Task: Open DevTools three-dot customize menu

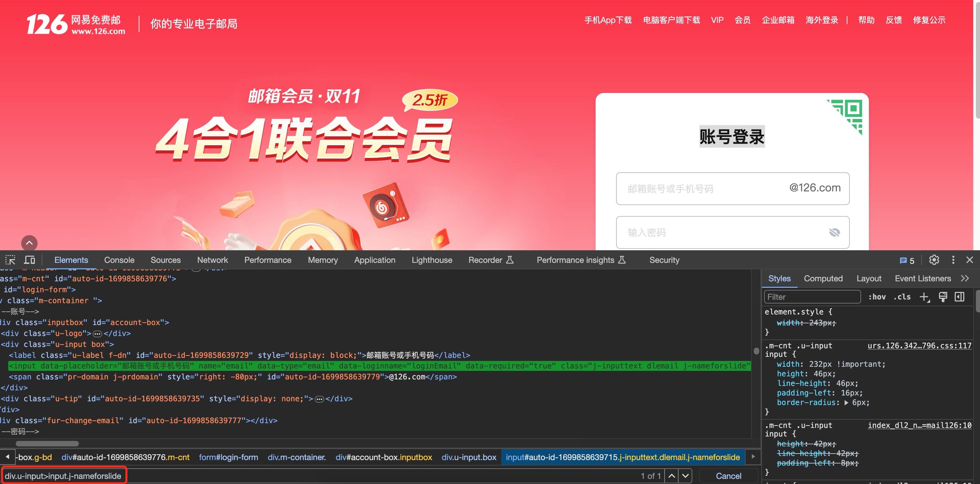Action: click(953, 260)
